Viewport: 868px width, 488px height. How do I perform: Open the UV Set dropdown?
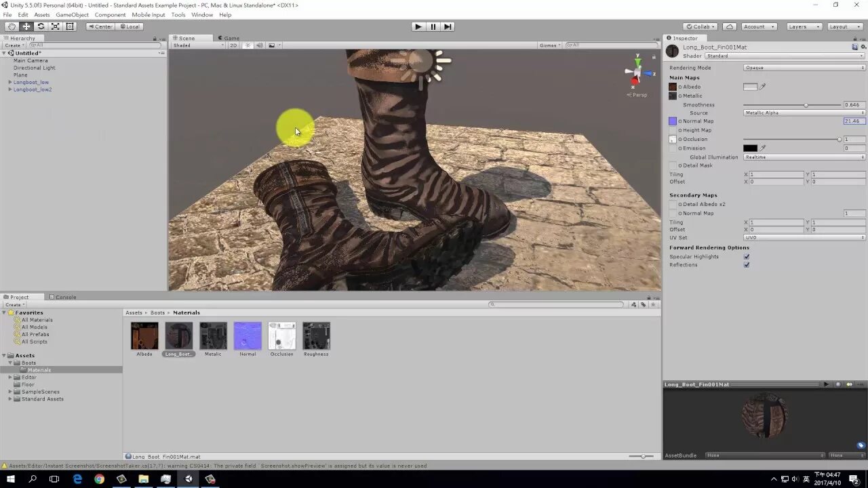click(804, 237)
